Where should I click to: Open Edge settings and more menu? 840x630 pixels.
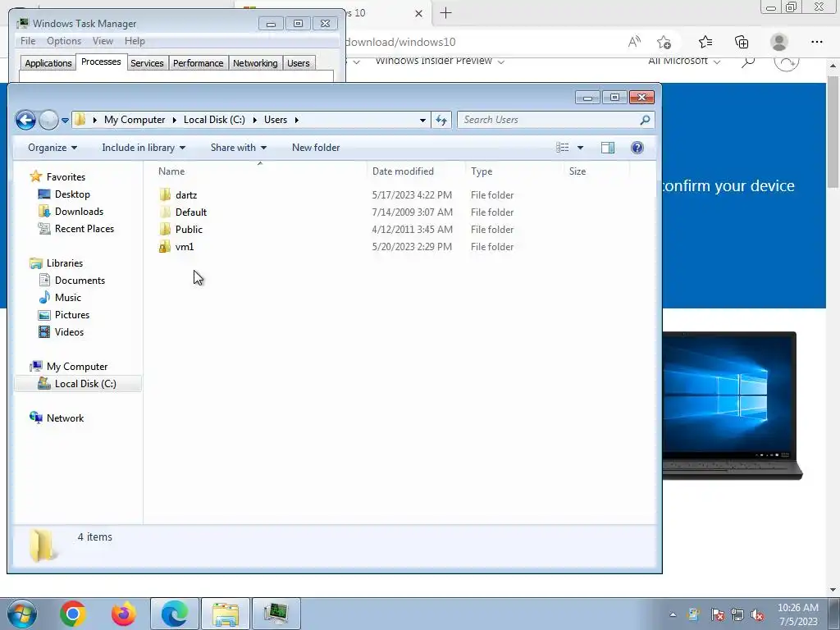[x=816, y=42]
